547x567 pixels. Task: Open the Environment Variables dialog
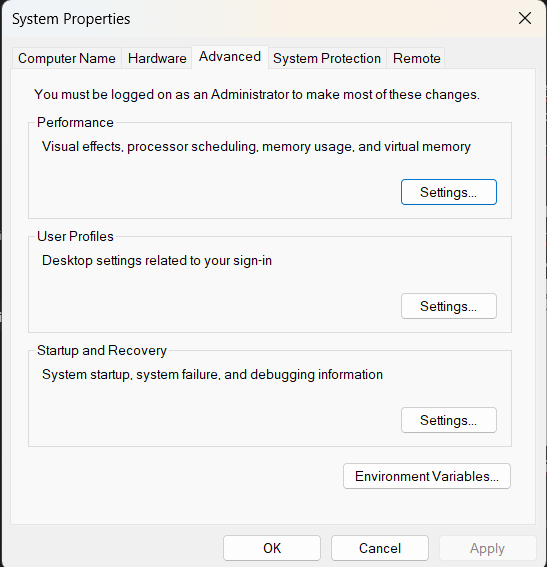[427, 476]
